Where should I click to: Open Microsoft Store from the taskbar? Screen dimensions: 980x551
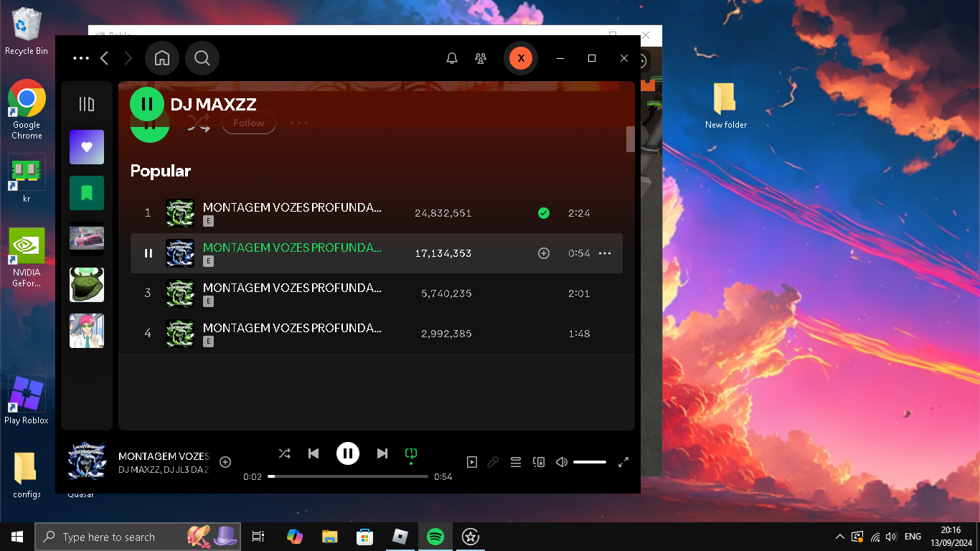coord(365,537)
